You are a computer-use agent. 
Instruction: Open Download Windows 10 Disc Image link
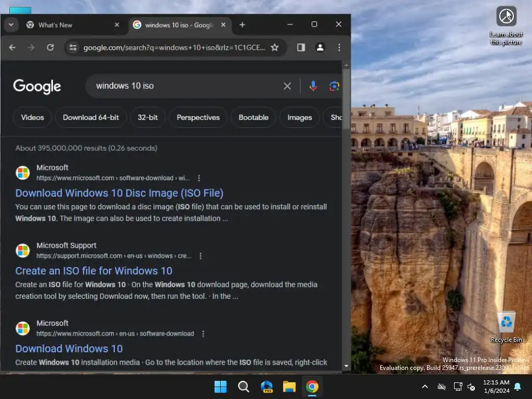pos(119,193)
